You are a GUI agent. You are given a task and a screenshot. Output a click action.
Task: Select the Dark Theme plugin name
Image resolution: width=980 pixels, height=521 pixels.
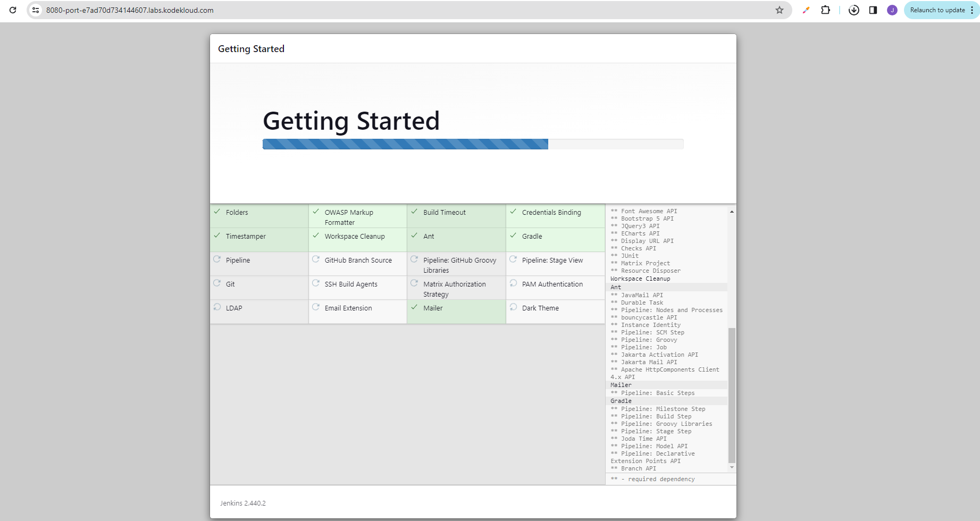(x=540, y=308)
